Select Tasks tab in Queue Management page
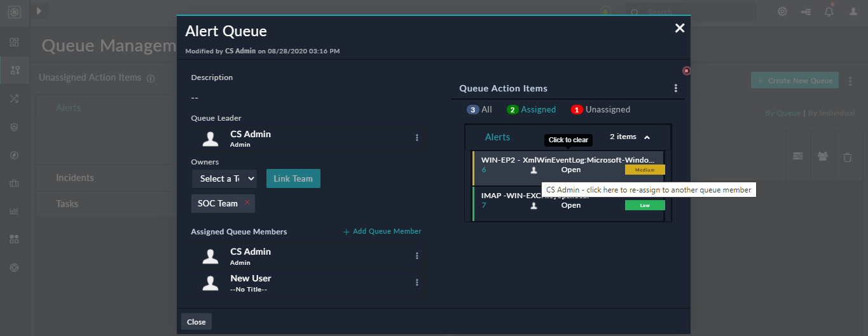The height and width of the screenshot is (336, 868). coord(67,204)
